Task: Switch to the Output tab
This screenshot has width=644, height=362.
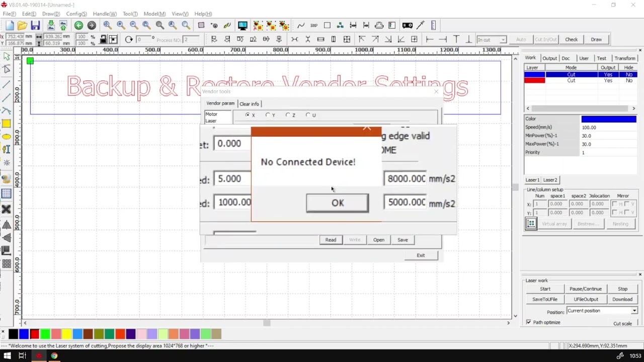Action: click(x=549, y=58)
